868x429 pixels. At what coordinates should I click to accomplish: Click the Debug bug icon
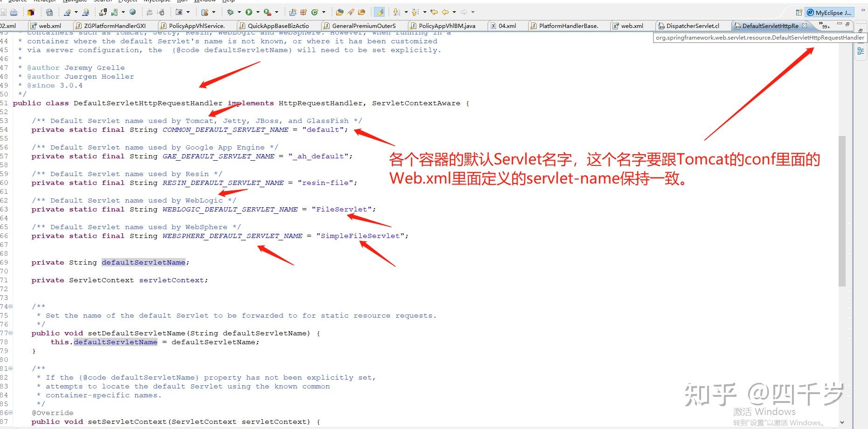(x=230, y=12)
